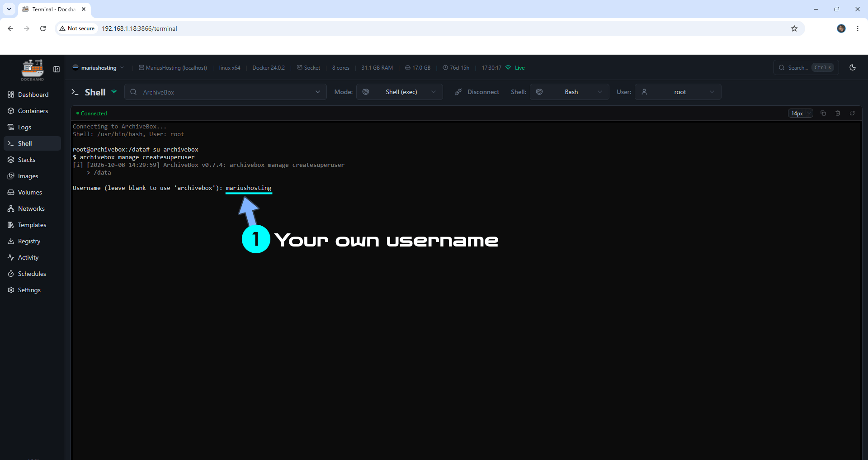Viewport: 868px width, 460px height.
Task: Open the Bash shell type dropdown
Action: 570,92
